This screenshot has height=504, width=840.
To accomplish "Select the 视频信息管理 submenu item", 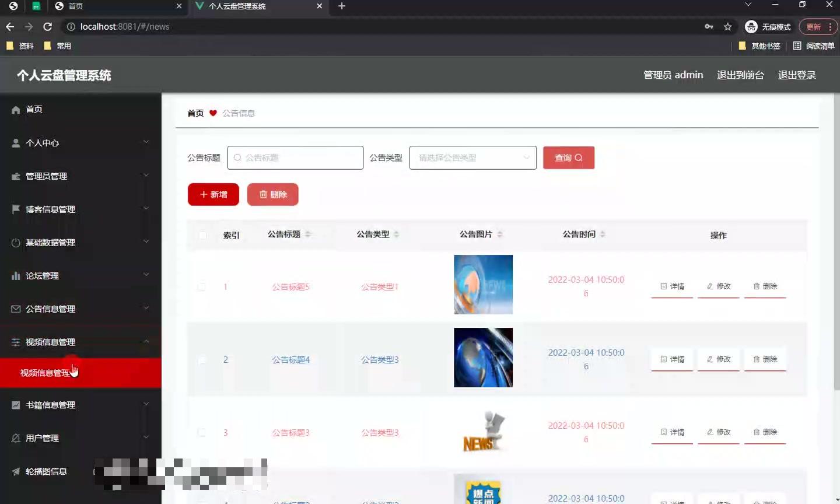I will pyautogui.click(x=80, y=373).
